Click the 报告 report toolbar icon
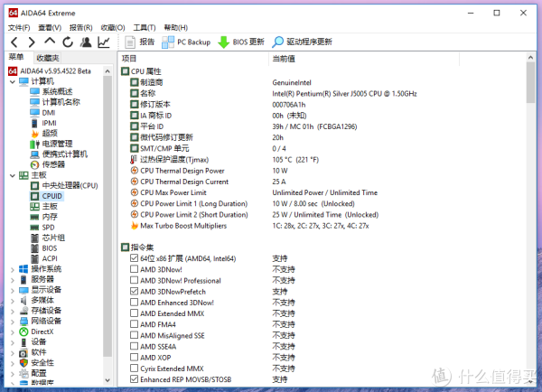This screenshot has width=542, height=392. pos(140,42)
